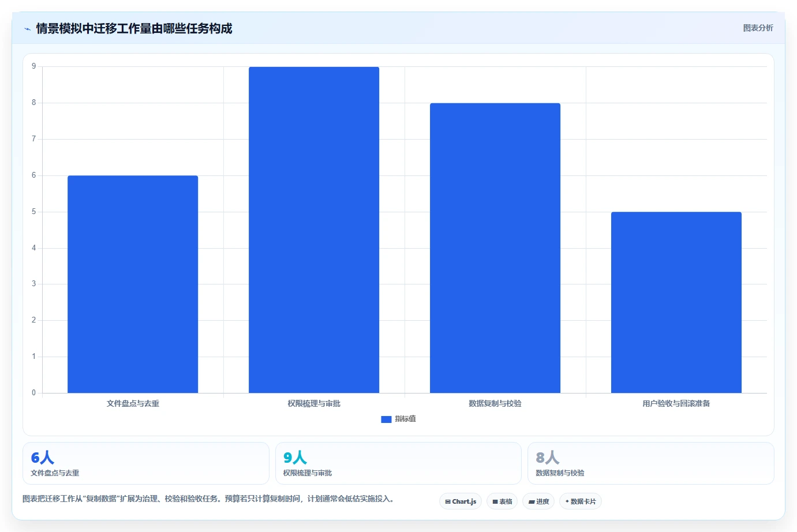
Task: Click the Chart.js chip
Action: pyautogui.click(x=461, y=501)
